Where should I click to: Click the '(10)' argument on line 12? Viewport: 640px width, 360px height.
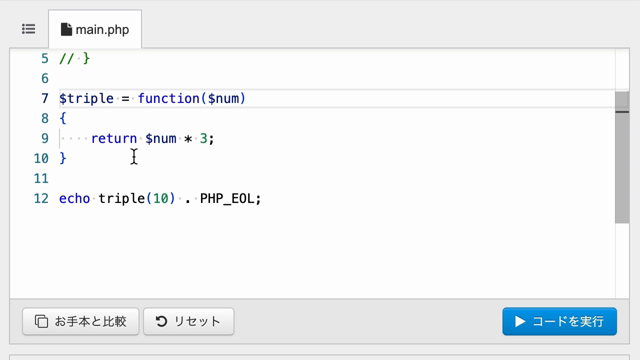tap(161, 199)
